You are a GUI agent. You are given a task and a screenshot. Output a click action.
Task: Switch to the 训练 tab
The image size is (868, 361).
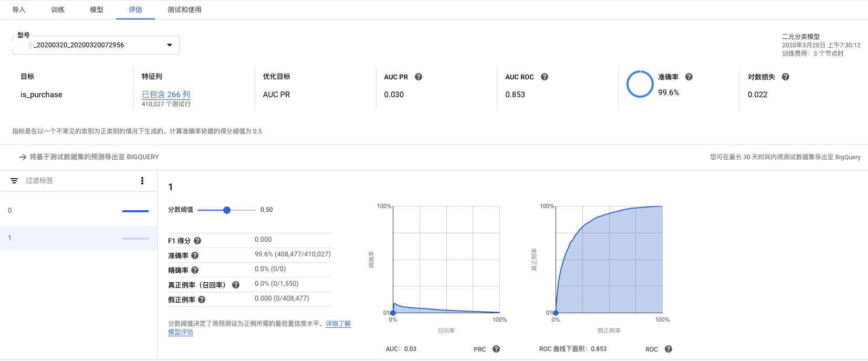tap(58, 9)
